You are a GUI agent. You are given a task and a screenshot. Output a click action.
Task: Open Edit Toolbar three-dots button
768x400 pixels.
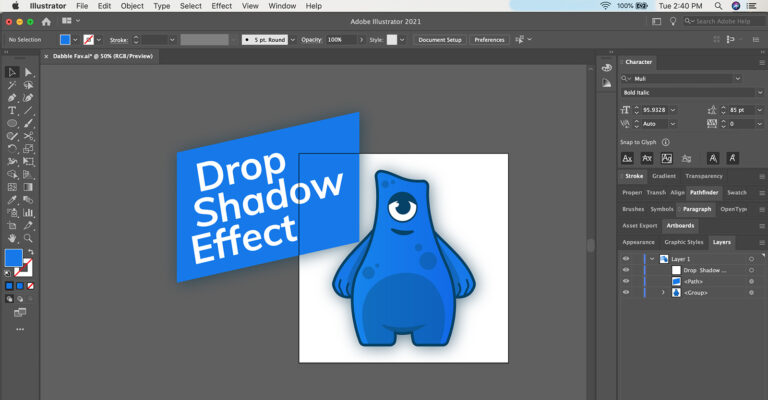(20, 329)
